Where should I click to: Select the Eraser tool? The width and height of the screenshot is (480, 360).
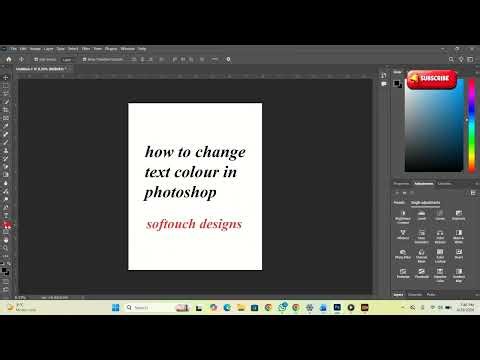(6, 167)
